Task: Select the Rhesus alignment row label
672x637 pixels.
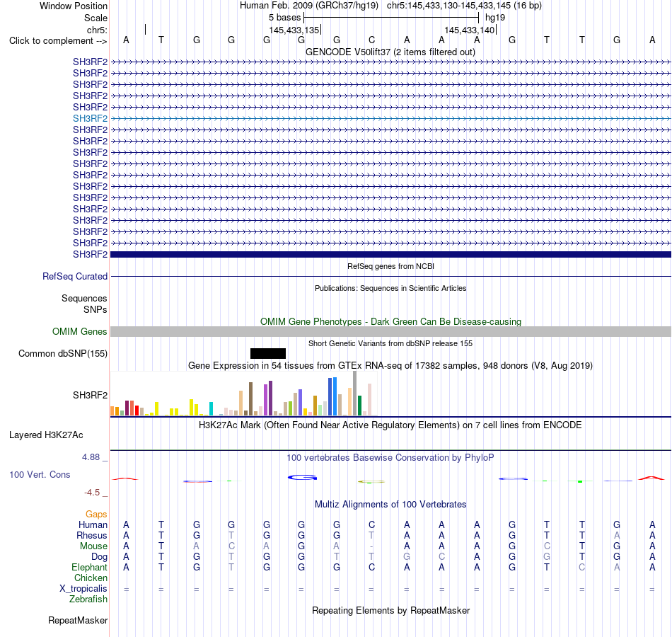Action: click(92, 536)
